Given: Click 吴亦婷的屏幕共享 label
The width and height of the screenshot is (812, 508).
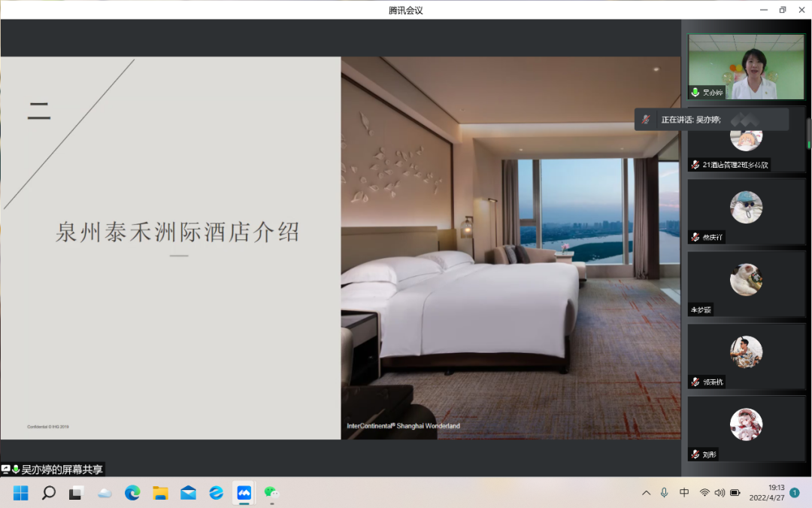Looking at the screenshot, I should (x=62, y=470).
